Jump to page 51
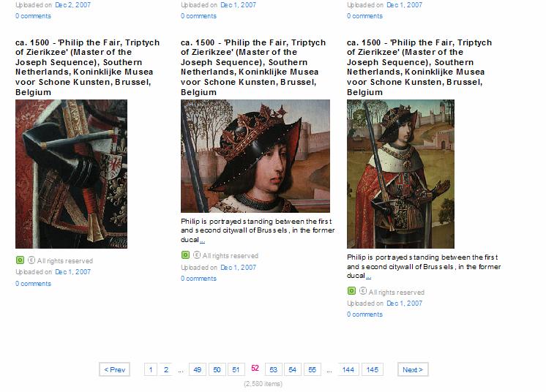The height and width of the screenshot is (392, 546). 236,369
